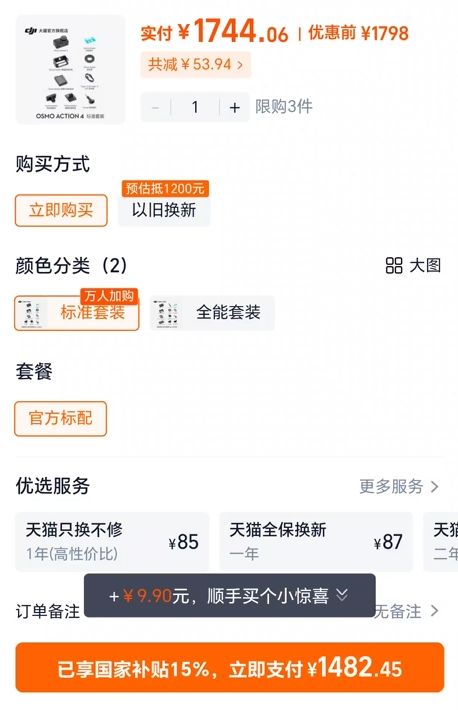The width and height of the screenshot is (458, 710).
Task: Expand the 共减 ¥53.94 discount details
Action: 195,65
